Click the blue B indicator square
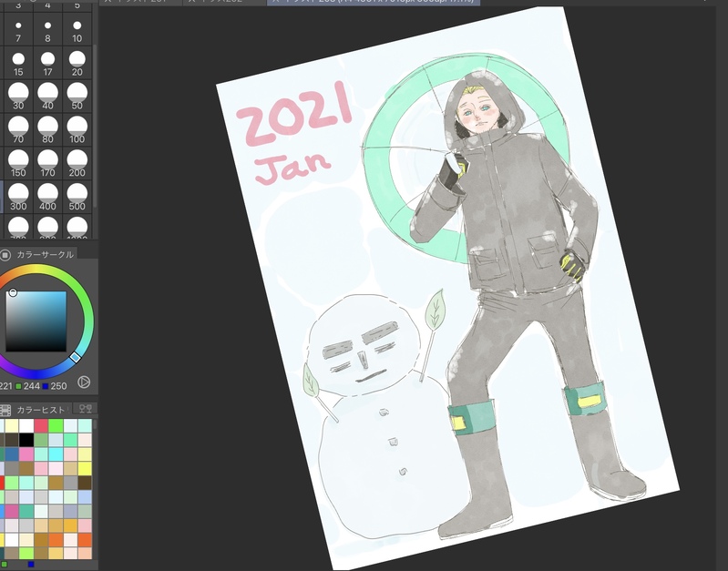Viewport: 728px width, 571px height. tap(46, 386)
